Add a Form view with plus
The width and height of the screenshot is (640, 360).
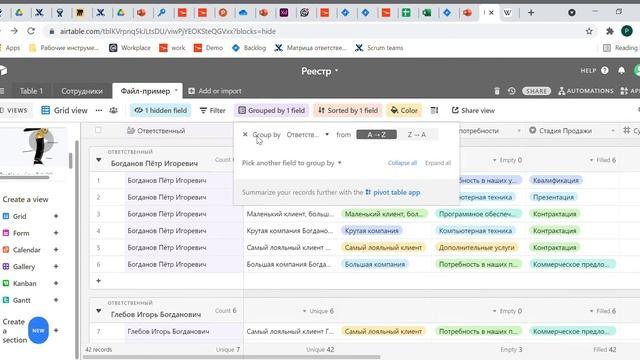pyautogui.click(x=56, y=233)
